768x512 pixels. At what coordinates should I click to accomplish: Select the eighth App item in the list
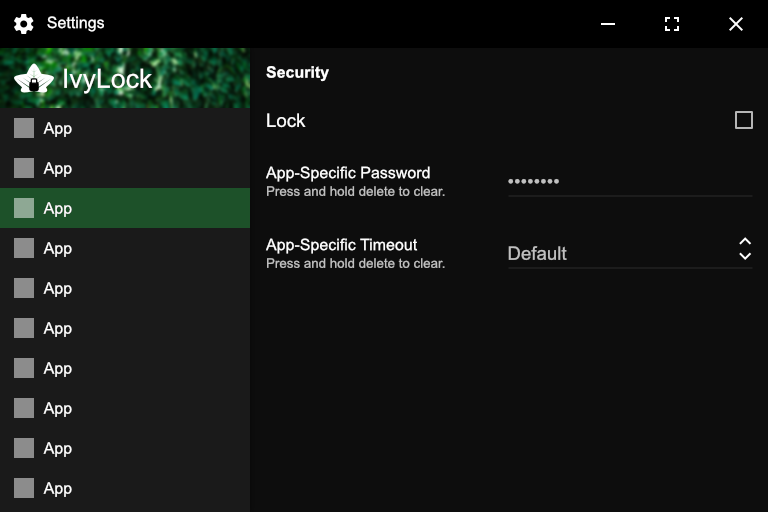tap(58, 408)
